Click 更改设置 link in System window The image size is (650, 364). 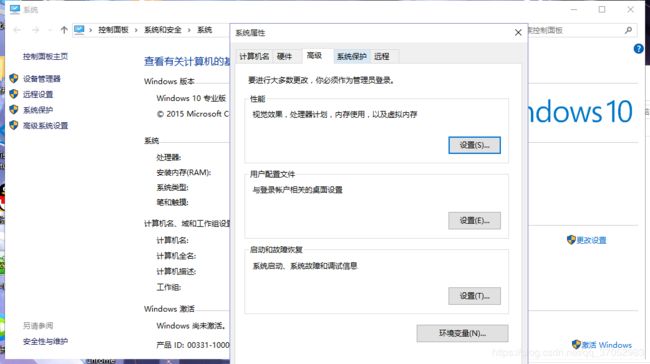(x=591, y=240)
